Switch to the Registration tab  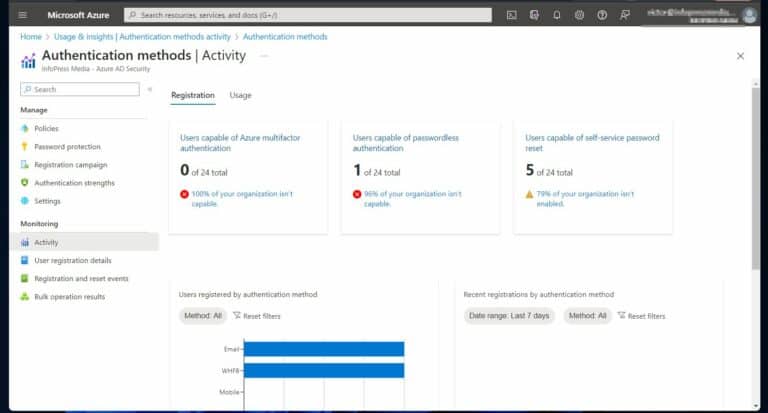[x=193, y=95]
